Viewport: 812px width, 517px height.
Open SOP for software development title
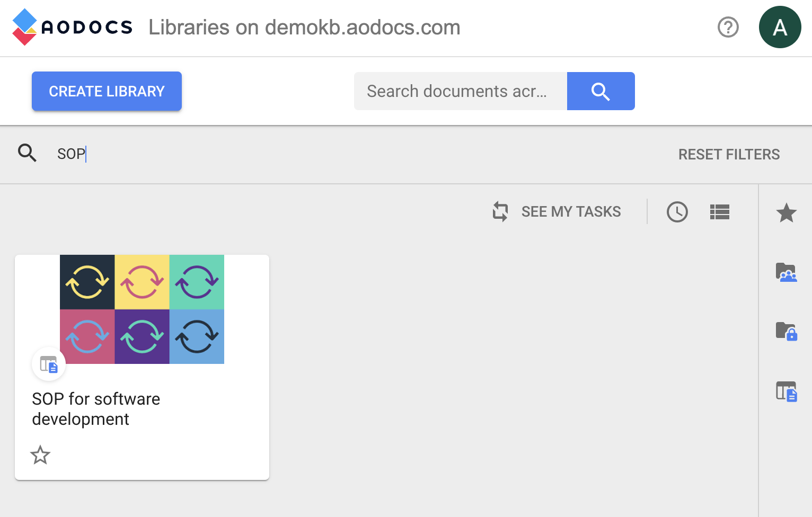pos(96,409)
